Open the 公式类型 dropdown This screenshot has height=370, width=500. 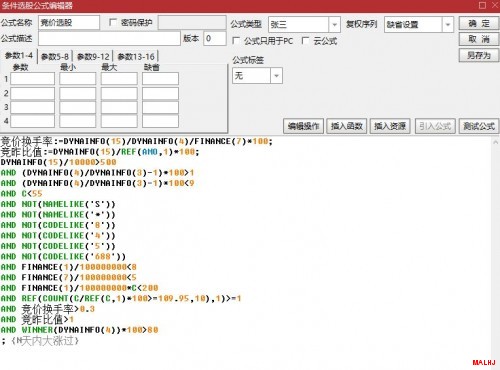click(x=334, y=24)
